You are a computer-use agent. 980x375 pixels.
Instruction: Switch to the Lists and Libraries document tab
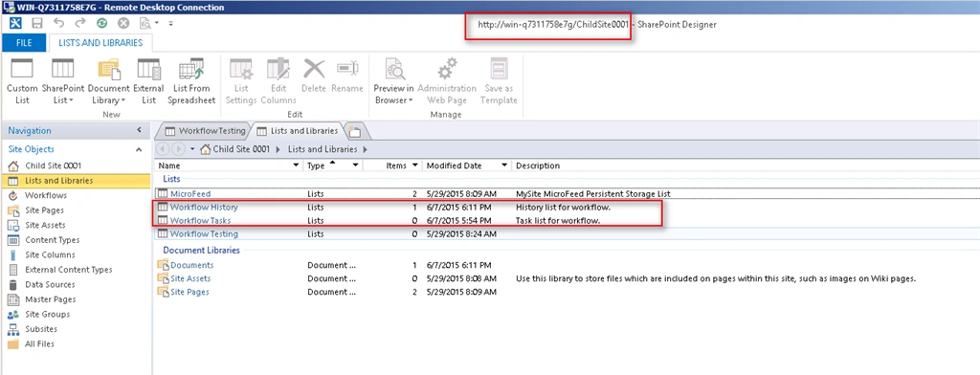[299, 131]
